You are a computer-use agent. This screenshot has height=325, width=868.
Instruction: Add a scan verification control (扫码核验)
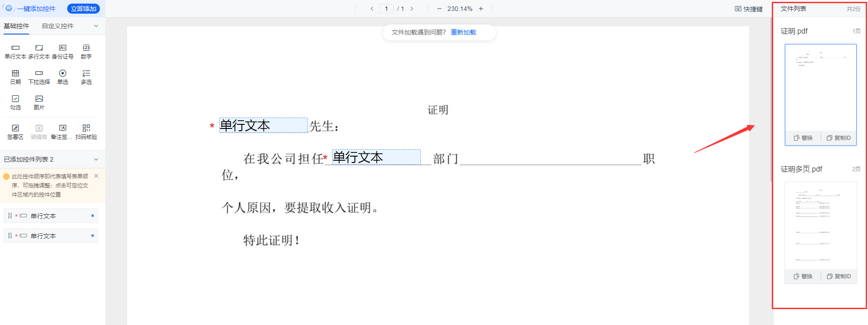click(x=86, y=132)
